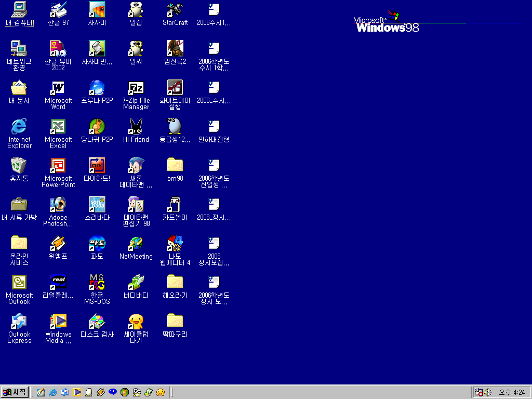The image size is (532, 399).
Task: Select the 임진록2 game shortcut
Action: 175,53
